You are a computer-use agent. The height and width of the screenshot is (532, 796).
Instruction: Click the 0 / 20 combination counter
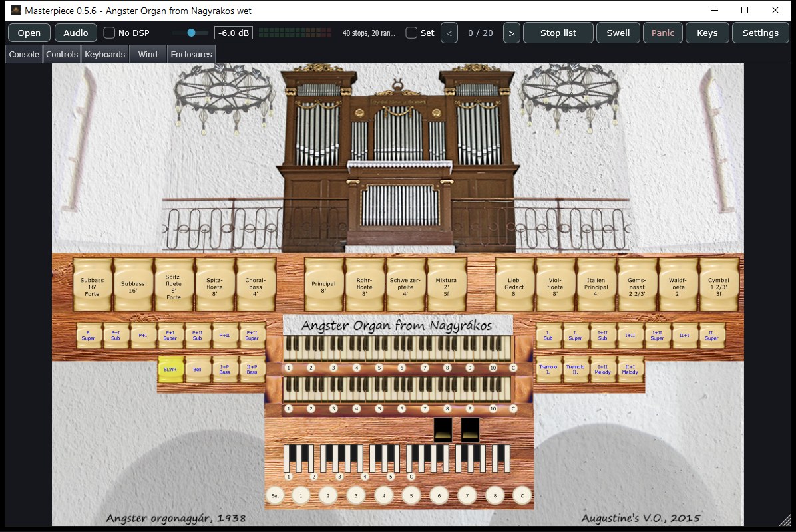(x=481, y=33)
